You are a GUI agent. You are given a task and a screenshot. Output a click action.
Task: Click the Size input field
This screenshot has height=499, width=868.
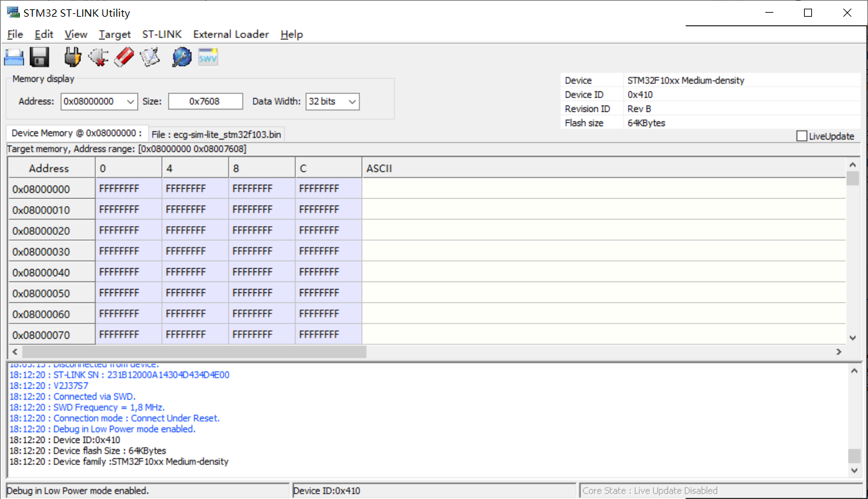pyautogui.click(x=205, y=101)
